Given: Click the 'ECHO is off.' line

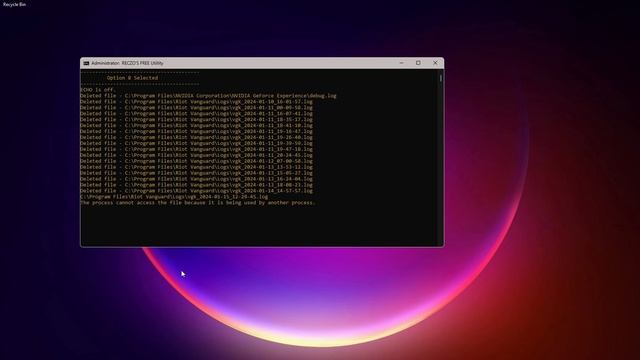Looking at the screenshot, I should point(98,90).
